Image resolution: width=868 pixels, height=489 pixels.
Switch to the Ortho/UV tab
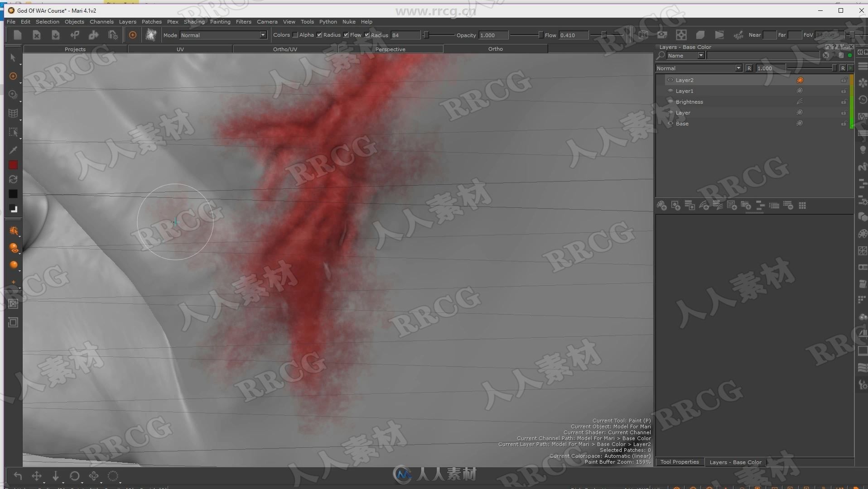285,49
